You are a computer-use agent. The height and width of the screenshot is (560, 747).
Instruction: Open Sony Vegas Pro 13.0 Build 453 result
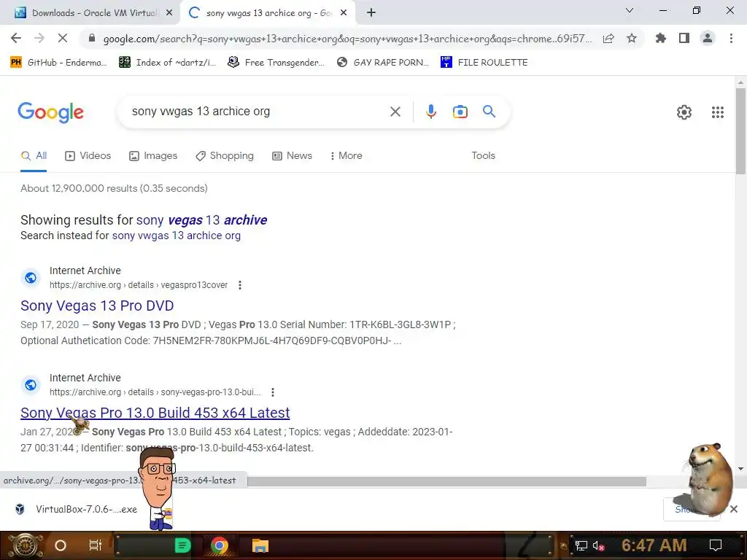coord(155,413)
